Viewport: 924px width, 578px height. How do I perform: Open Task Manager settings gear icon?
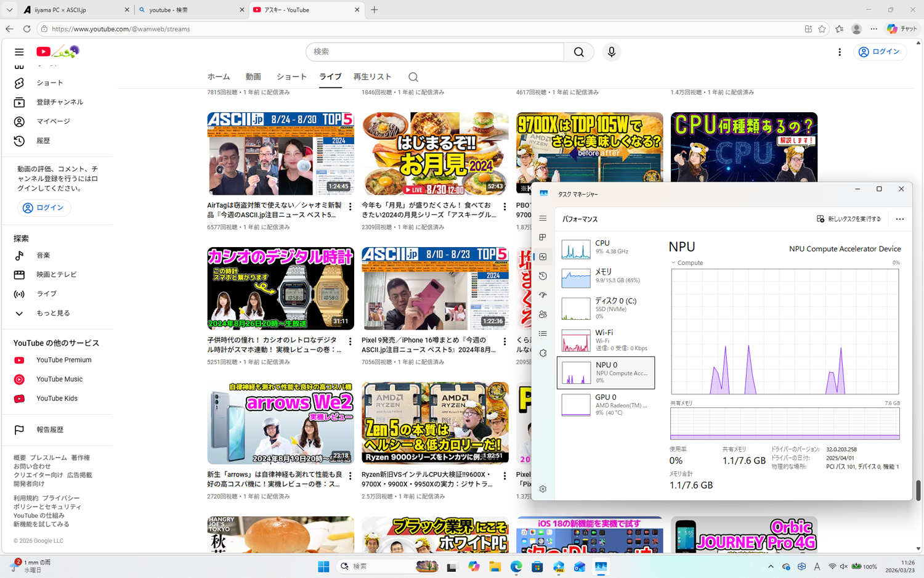(543, 489)
